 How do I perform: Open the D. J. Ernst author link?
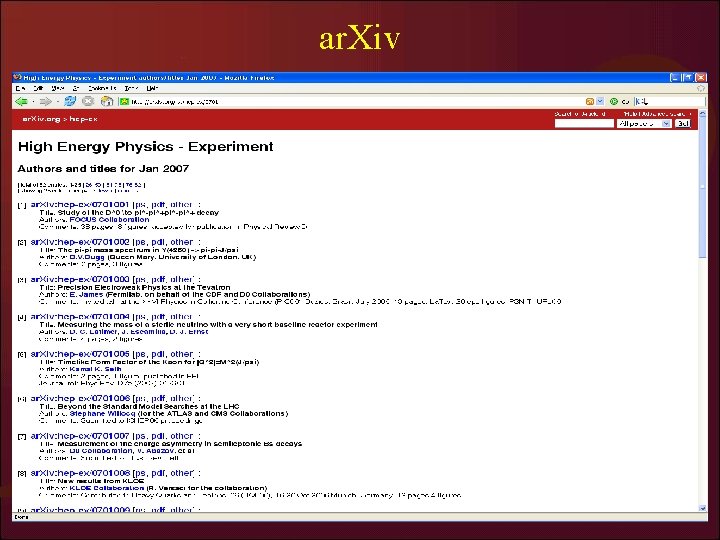[189, 332]
